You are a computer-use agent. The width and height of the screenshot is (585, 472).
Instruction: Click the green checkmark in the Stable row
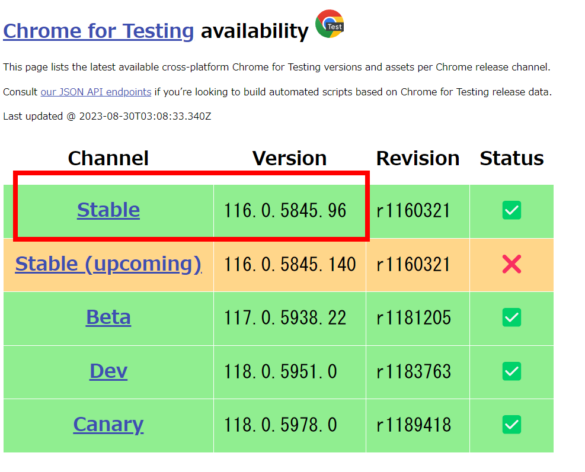512,210
